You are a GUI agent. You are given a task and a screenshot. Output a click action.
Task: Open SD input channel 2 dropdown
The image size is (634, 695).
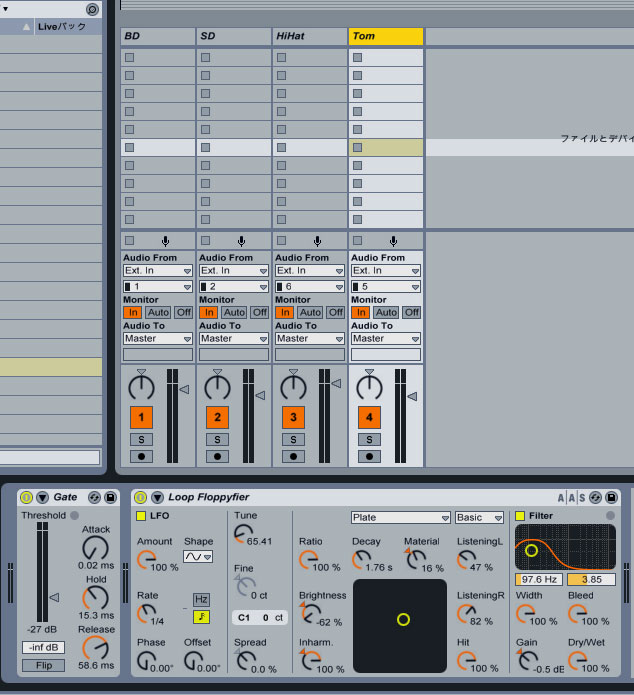(234, 287)
